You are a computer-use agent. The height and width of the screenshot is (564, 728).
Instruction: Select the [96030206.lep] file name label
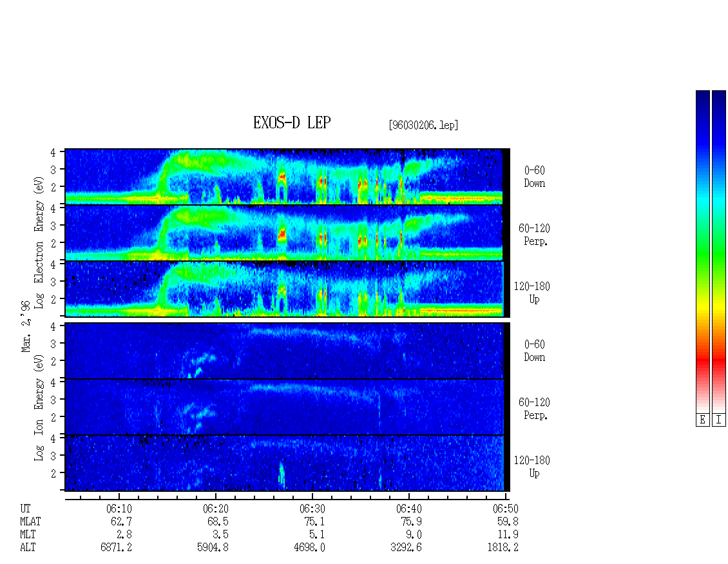[x=423, y=125]
